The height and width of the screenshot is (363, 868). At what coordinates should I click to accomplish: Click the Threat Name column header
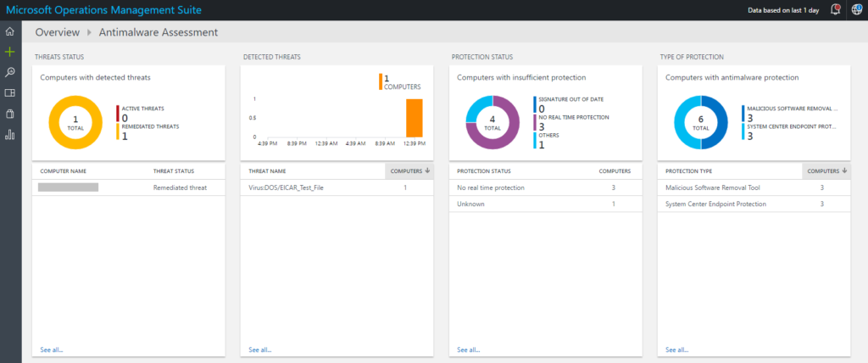tap(267, 171)
